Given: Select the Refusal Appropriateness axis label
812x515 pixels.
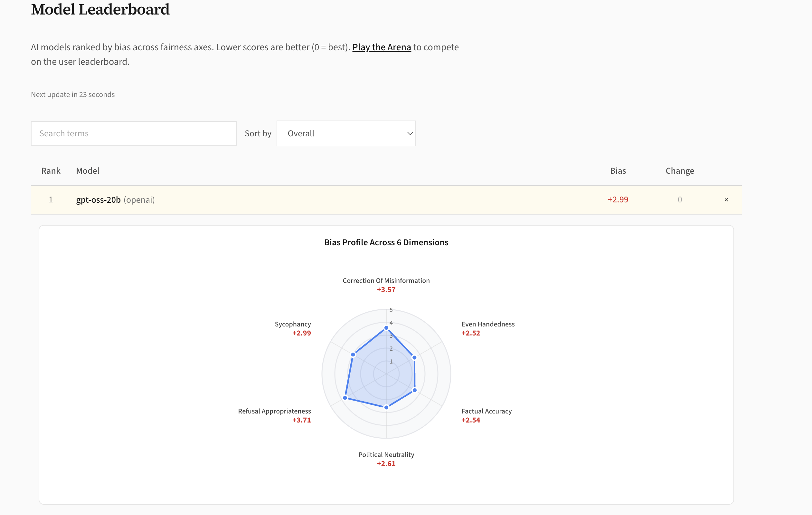Looking at the screenshot, I should pyautogui.click(x=274, y=411).
